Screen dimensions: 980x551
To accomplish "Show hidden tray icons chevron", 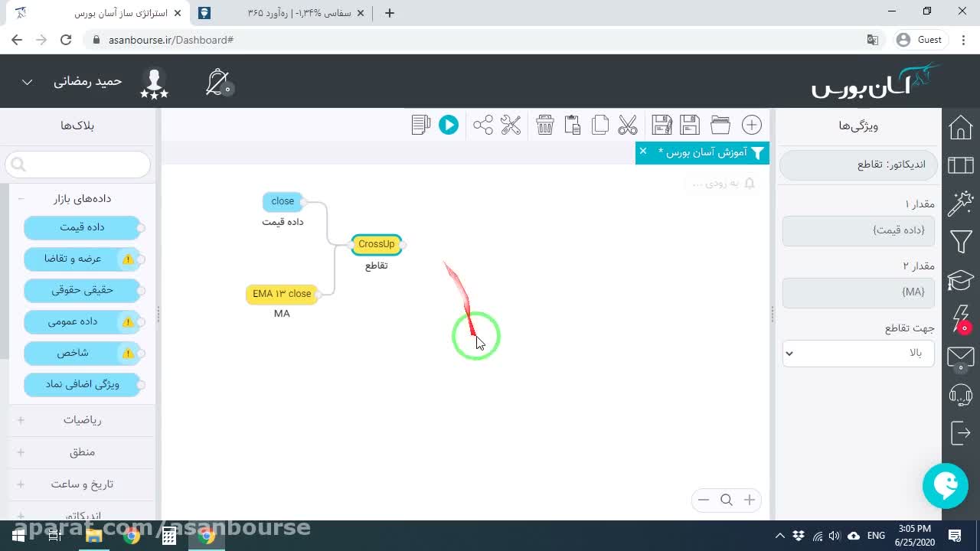I will [x=779, y=536].
